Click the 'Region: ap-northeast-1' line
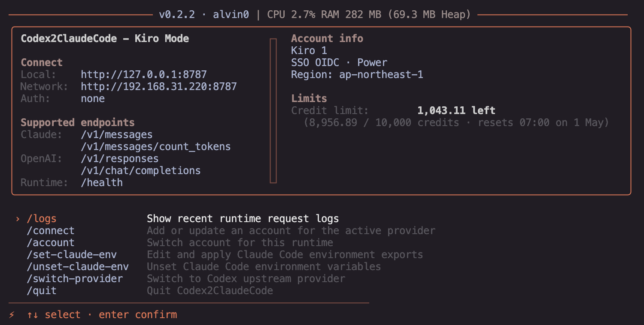644x325 pixels. click(x=357, y=75)
